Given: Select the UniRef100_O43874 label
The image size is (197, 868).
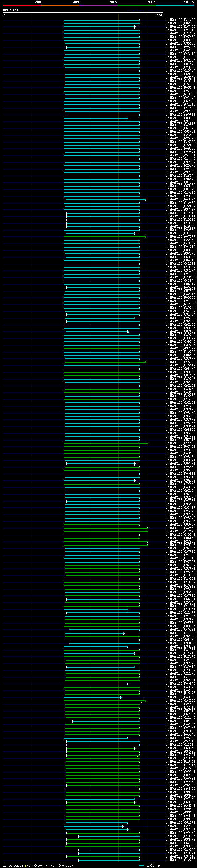Looking at the screenshot, I should (x=180, y=281).
